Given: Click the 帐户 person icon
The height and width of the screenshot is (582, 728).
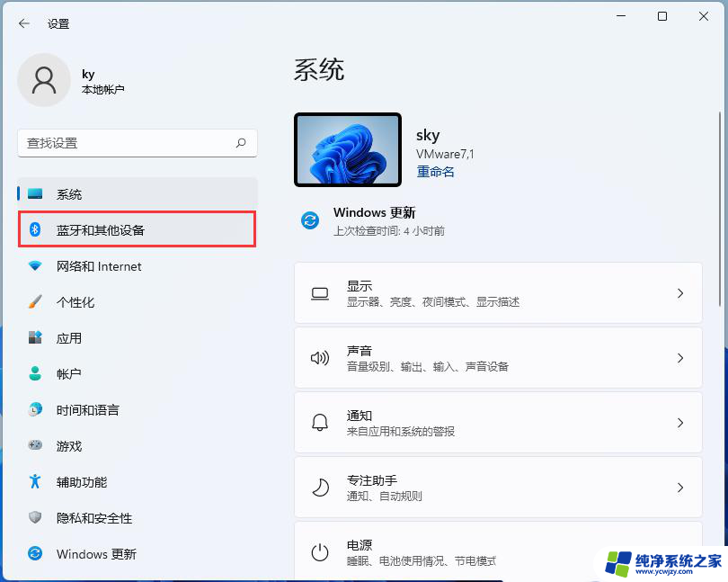Looking at the screenshot, I should click(x=35, y=373).
